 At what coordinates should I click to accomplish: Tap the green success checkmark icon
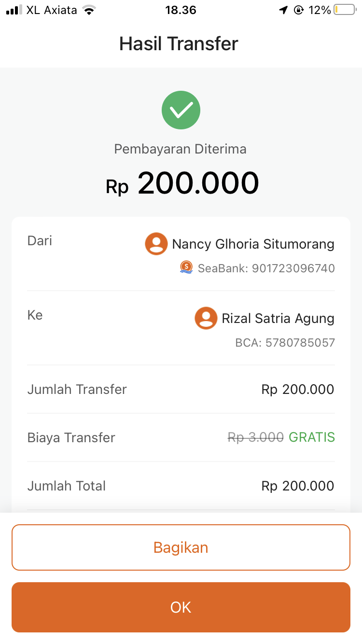click(181, 110)
